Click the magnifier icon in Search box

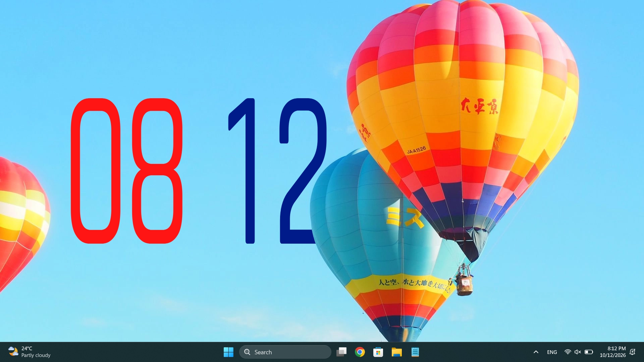[248, 352]
